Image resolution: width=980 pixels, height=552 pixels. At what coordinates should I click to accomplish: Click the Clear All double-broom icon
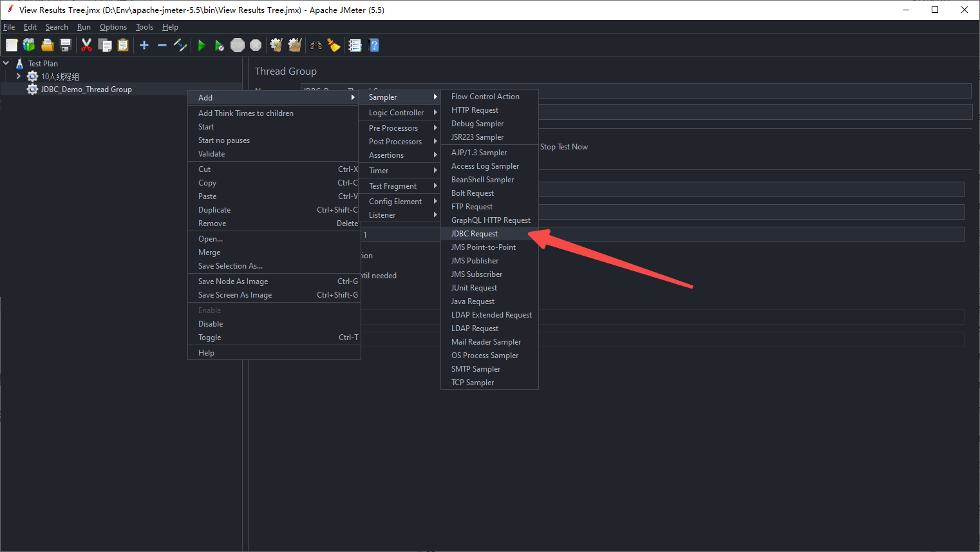[x=295, y=45]
